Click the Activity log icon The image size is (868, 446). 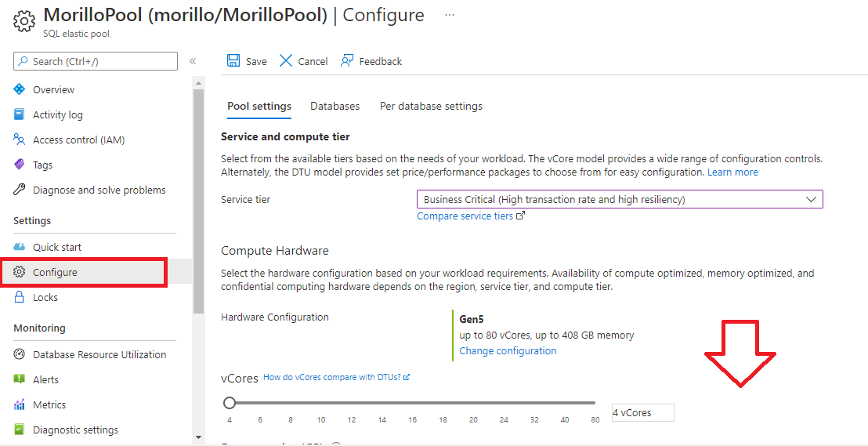[x=20, y=114]
